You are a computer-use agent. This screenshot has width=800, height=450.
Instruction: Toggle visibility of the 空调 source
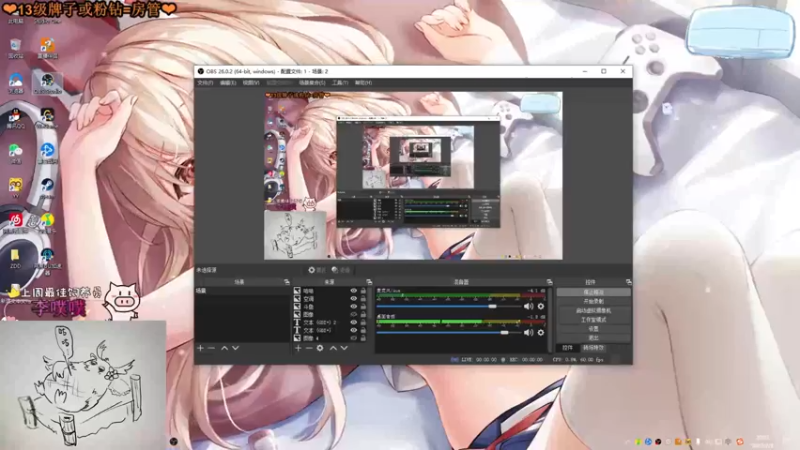click(354, 298)
